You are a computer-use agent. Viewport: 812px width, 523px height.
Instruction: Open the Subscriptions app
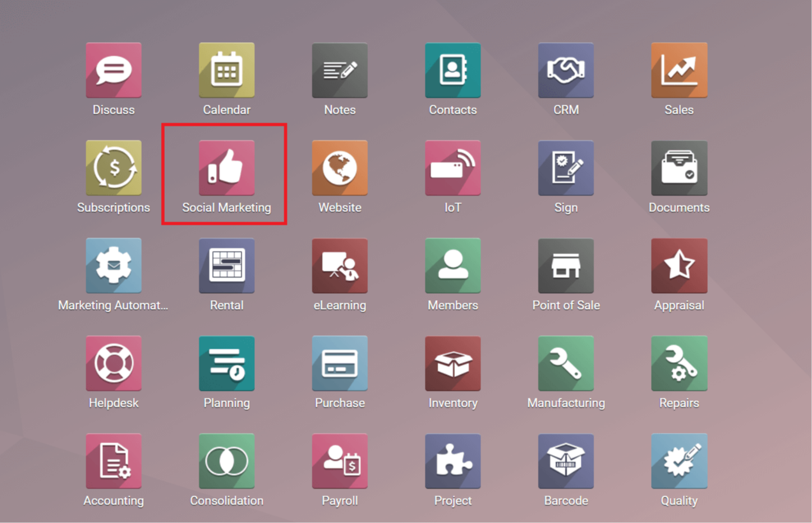point(114,168)
